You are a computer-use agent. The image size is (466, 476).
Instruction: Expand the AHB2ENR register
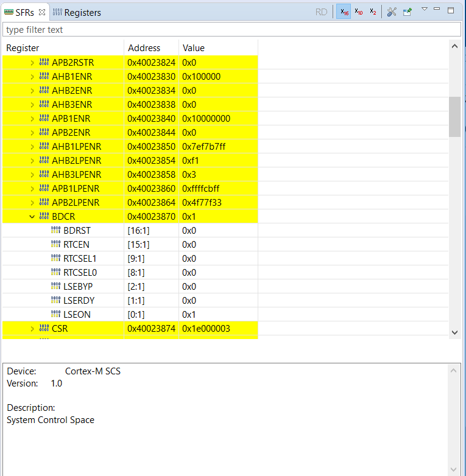tap(32, 91)
